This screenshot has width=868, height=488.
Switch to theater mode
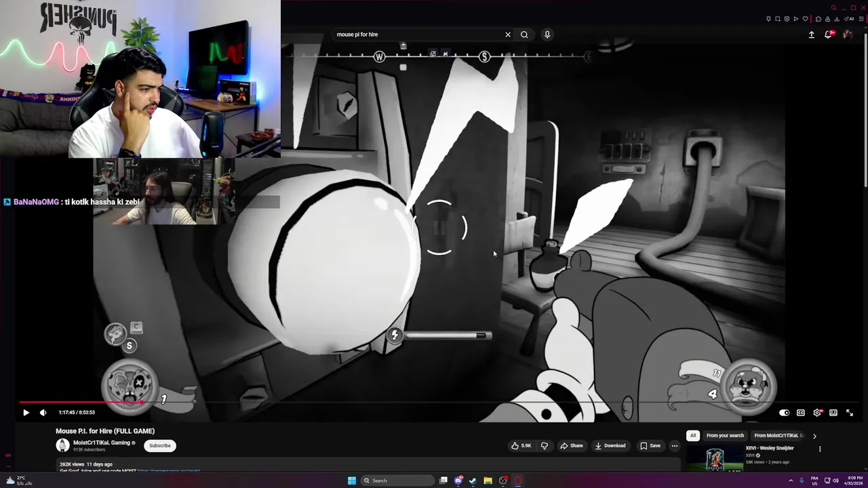tap(833, 412)
